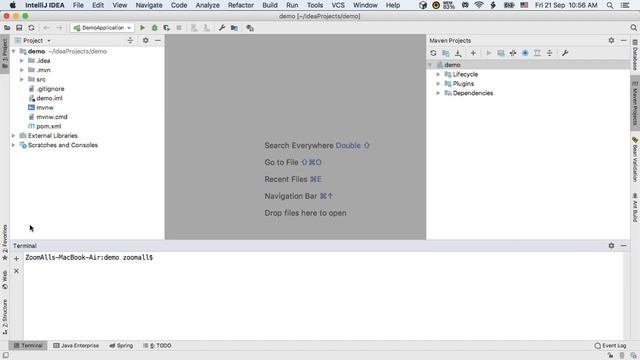Expand the .mvn folder

tap(22, 70)
